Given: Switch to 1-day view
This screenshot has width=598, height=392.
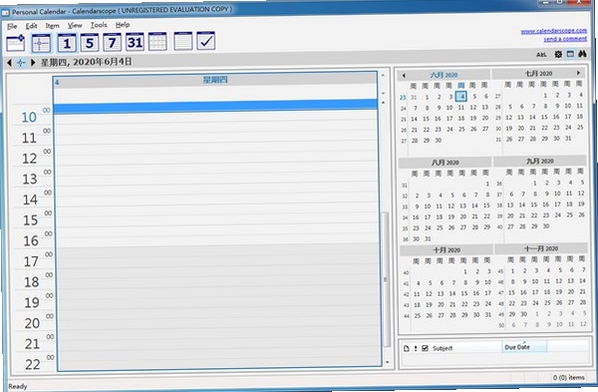Looking at the screenshot, I should (67, 43).
